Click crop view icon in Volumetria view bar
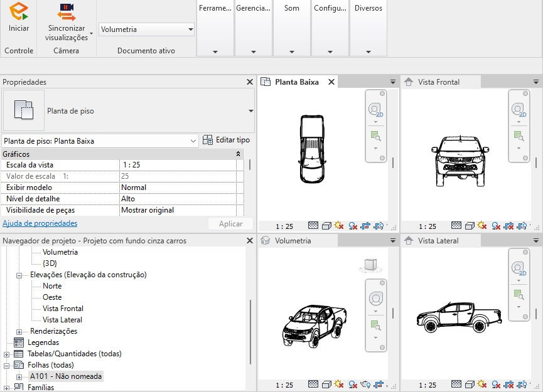Viewport: 543px width, 392px height. pyautogui.click(x=379, y=384)
